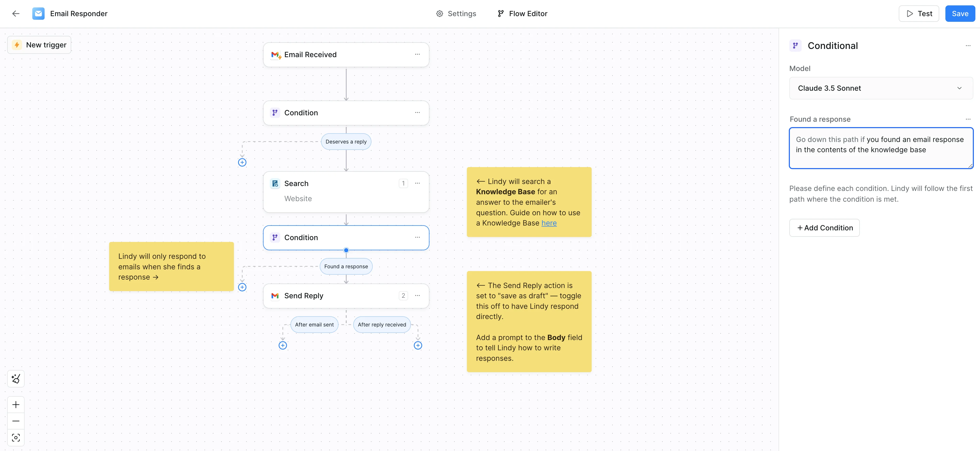Image resolution: width=980 pixels, height=451 pixels.
Task: Add branch beside Found a response
Action: [x=242, y=287]
